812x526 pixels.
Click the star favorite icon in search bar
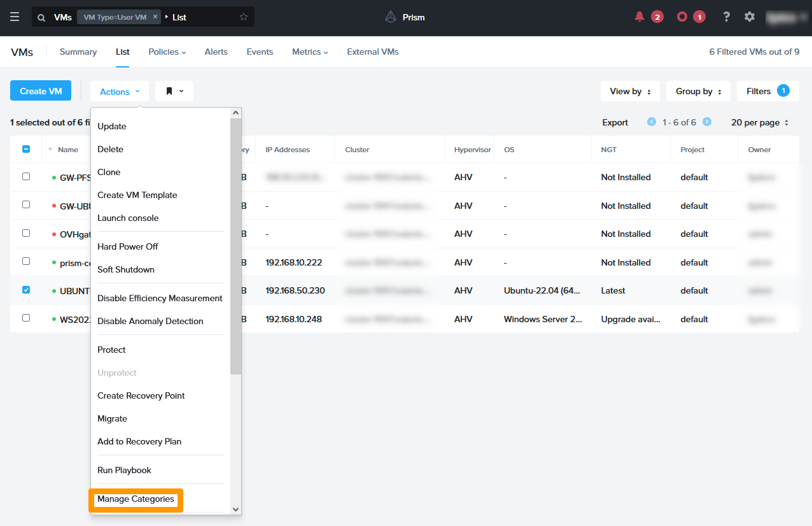point(244,17)
